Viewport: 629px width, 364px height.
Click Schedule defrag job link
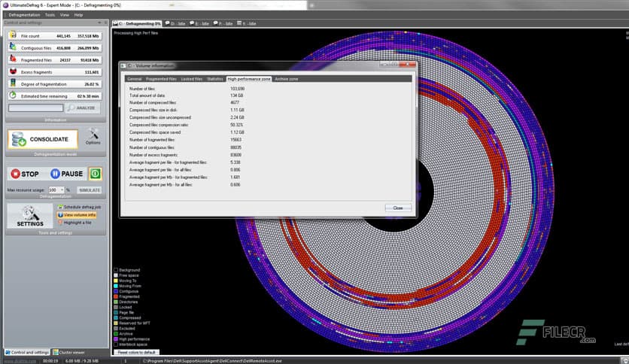[x=82, y=207]
